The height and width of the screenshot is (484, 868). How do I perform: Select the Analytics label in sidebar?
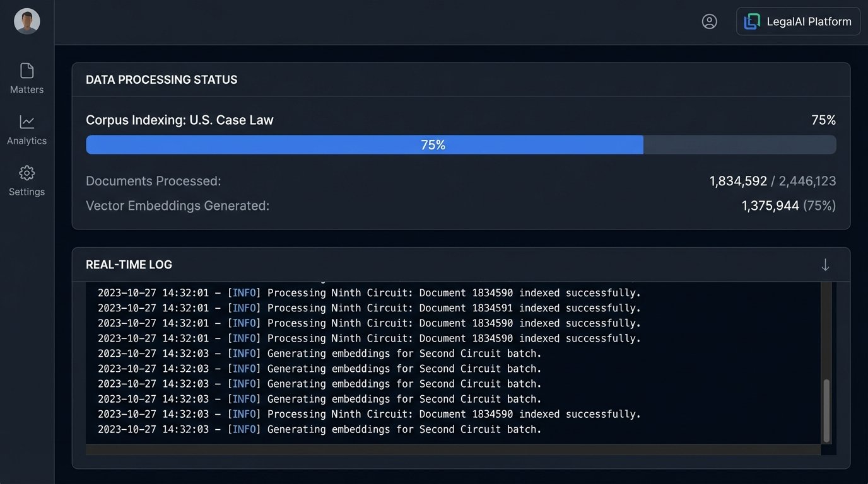[26, 141]
